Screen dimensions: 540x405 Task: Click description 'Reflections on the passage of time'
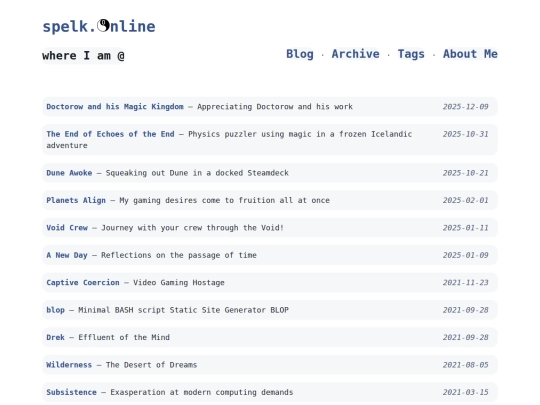(179, 255)
